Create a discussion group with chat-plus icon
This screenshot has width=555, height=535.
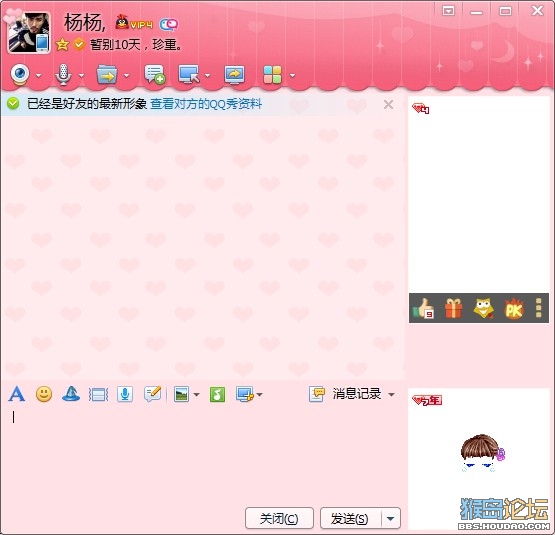tap(155, 74)
